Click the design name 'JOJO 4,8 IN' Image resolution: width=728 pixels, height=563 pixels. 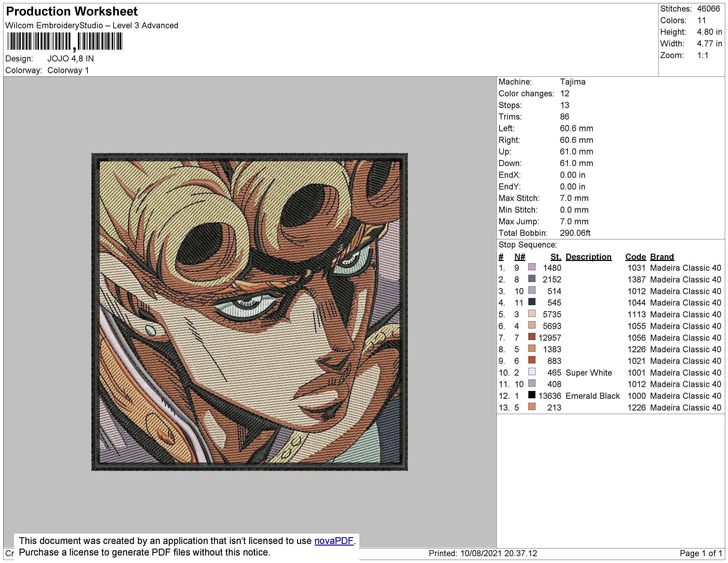coord(71,59)
